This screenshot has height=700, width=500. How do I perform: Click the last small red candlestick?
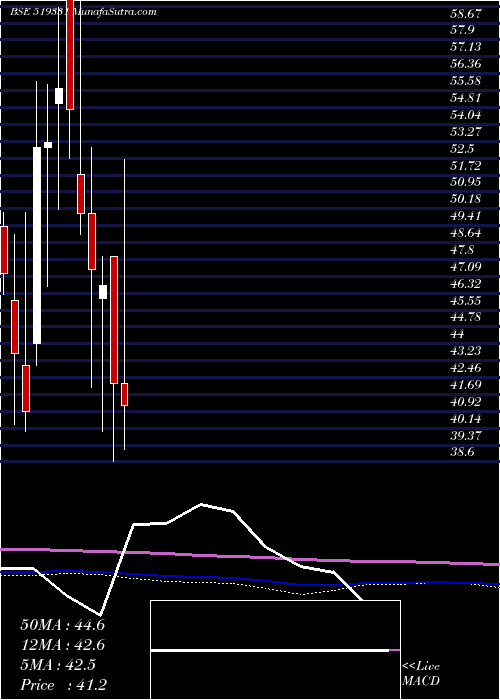click(x=125, y=394)
